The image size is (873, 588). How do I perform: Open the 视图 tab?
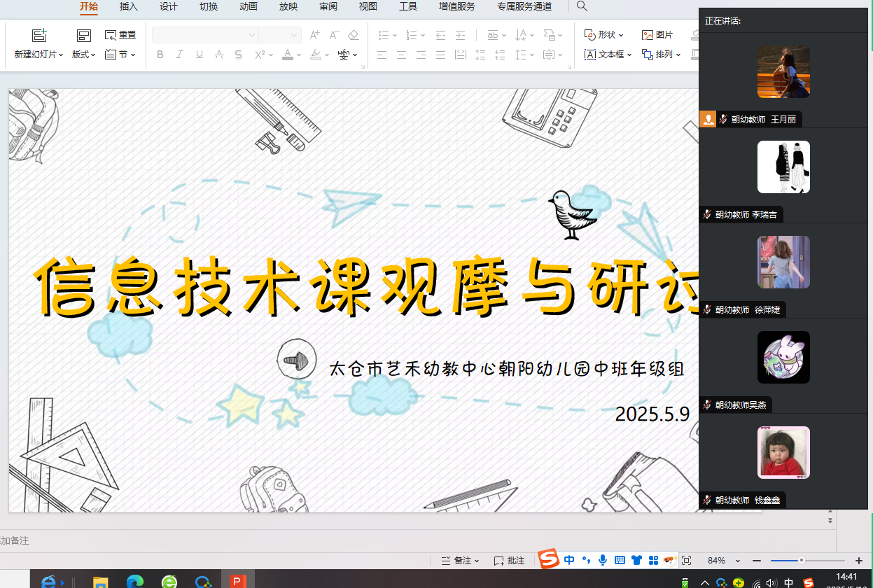(368, 6)
